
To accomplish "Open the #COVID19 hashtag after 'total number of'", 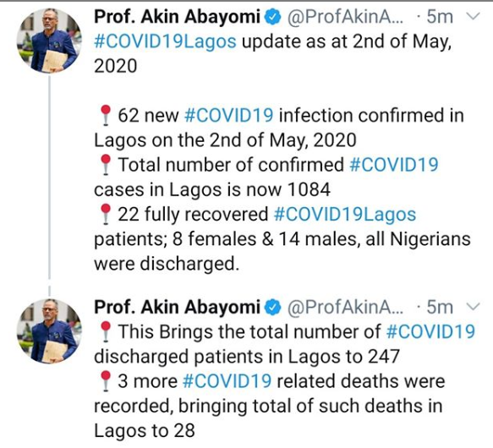I will (x=430, y=331).
